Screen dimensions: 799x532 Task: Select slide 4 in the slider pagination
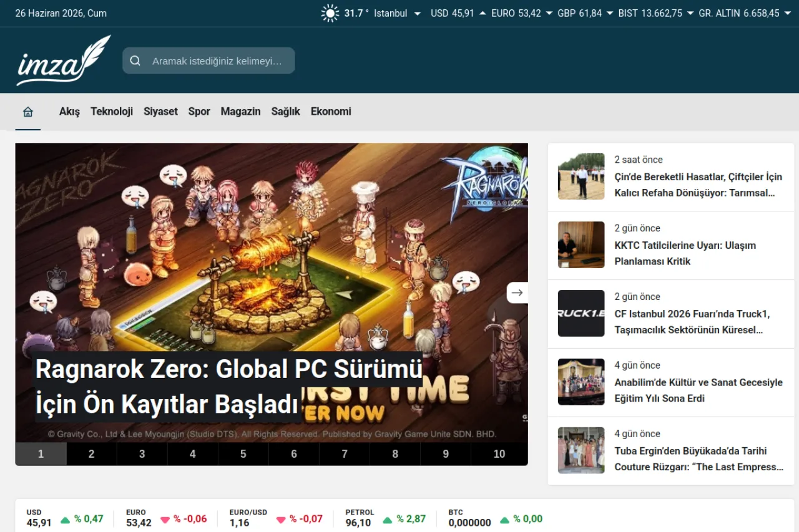pyautogui.click(x=192, y=454)
